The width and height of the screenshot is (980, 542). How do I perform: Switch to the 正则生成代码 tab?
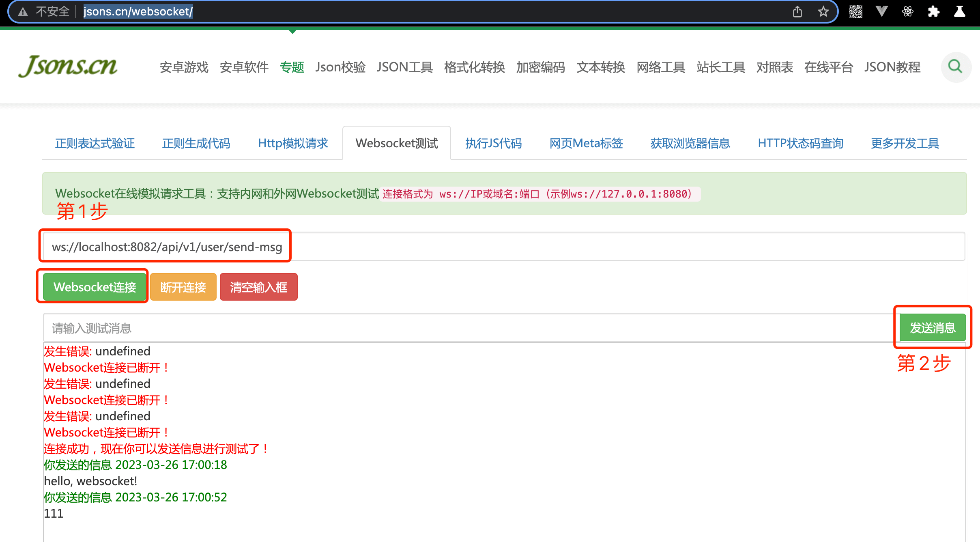[x=196, y=143]
